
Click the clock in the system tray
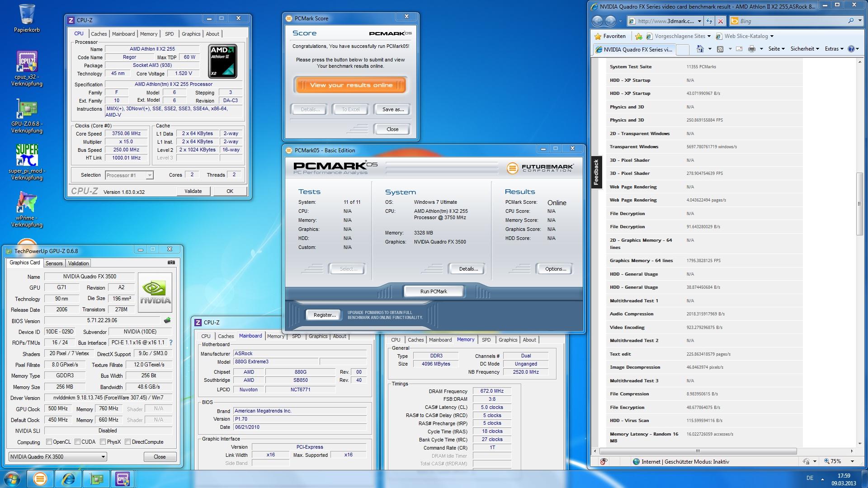[x=843, y=479]
